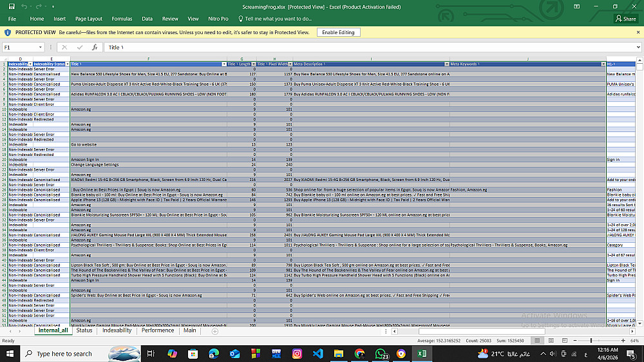The image size is (644, 362).
Task: Open the Review ribbon tab
Action: click(x=170, y=19)
